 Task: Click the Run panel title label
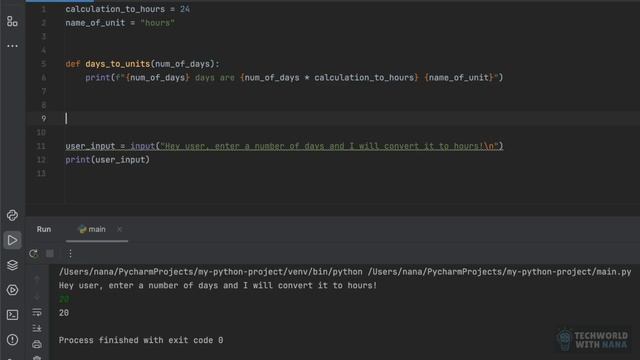click(44, 229)
